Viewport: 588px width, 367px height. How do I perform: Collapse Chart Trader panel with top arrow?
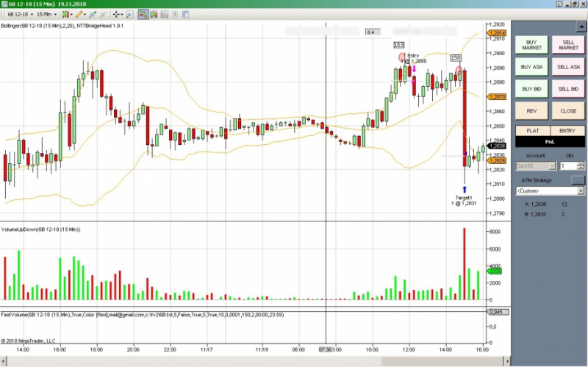coord(581,26)
